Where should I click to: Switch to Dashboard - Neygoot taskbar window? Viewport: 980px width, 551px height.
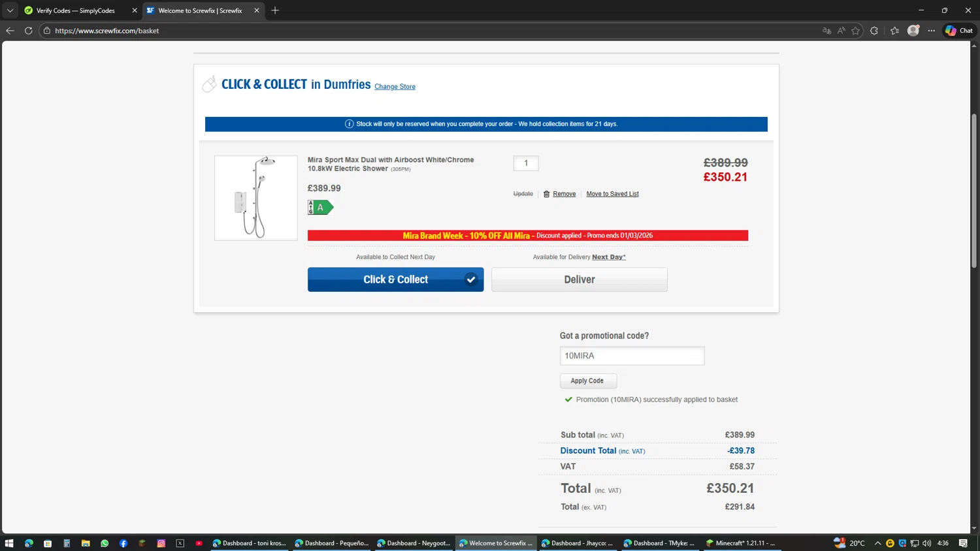[x=414, y=543]
